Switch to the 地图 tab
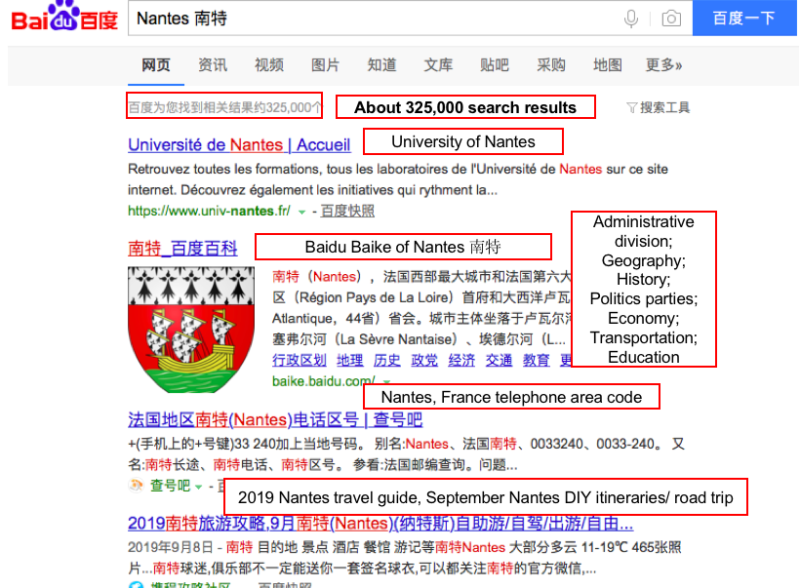 coord(607,65)
